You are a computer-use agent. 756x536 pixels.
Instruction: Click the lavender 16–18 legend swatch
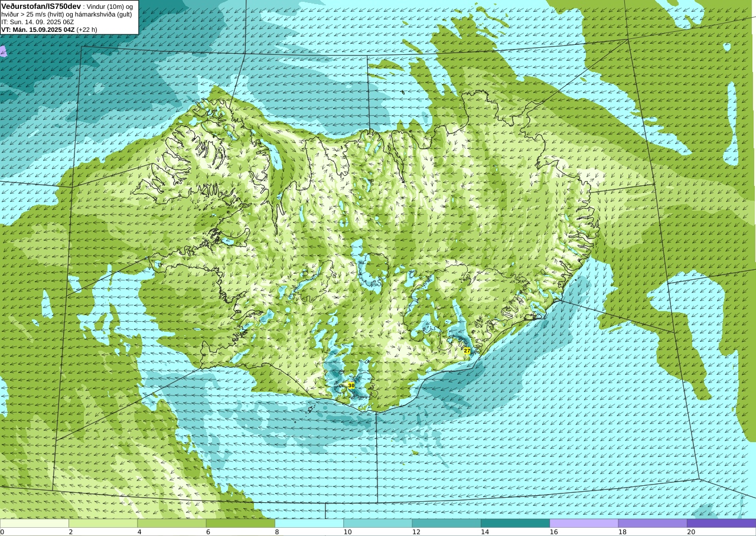pos(584,523)
